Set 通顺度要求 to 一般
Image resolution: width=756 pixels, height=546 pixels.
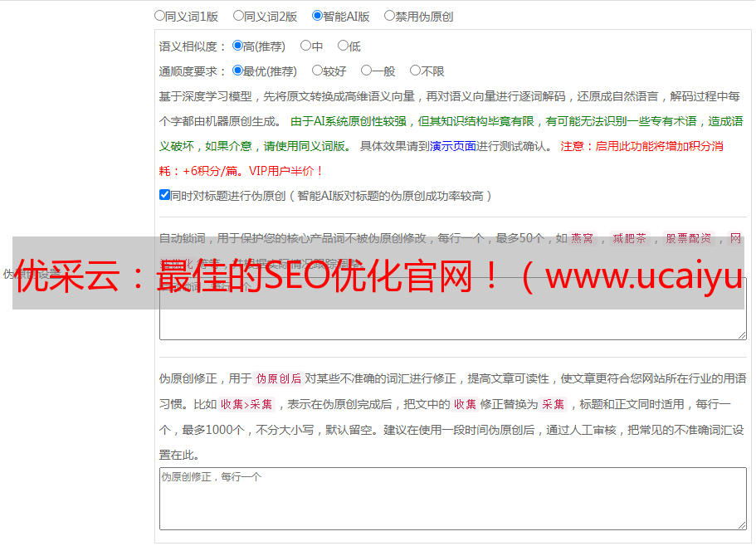(367, 71)
